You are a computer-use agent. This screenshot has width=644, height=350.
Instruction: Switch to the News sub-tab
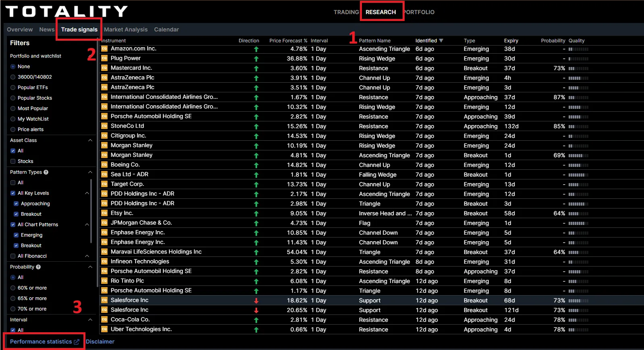47,29
